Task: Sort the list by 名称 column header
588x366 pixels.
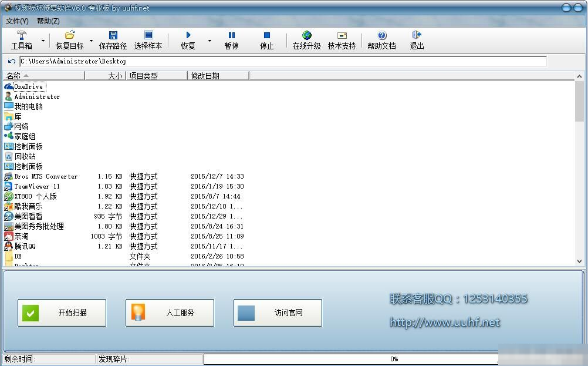Action: (44, 76)
